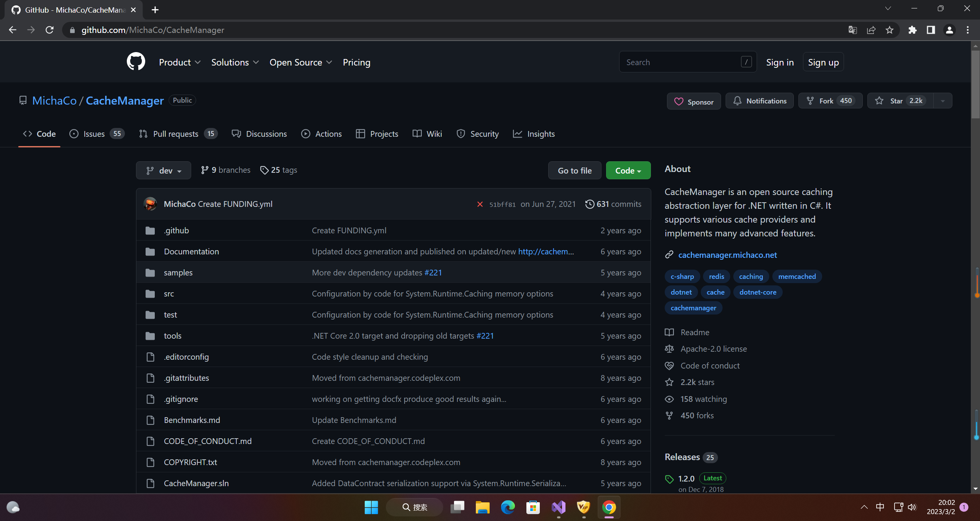This screenshot has height=521, width=980.
Task: Open the 1.2.0 Latest release
Action: tap(686, 478)
